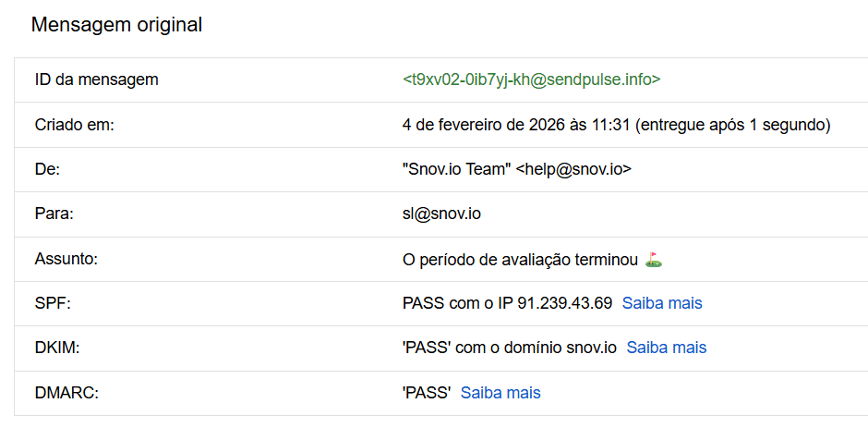868x440 pixels.
Task: Click the Para: row label
Action: pos(54,214)
